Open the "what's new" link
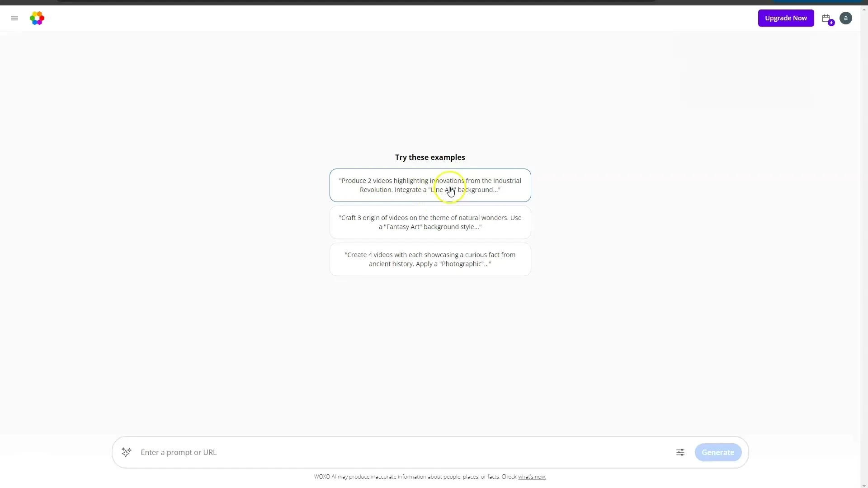The image size is (868, 488). pos(532,477)
